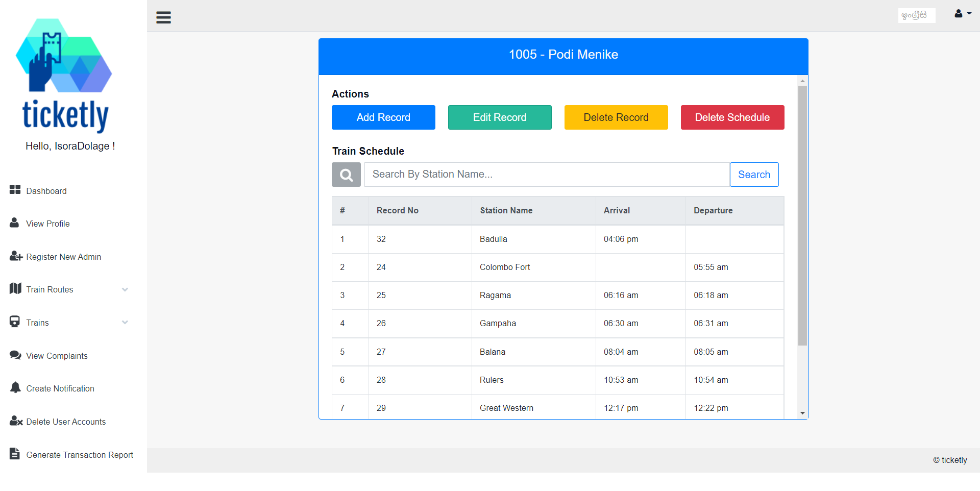The image size is (980, 491).
Task: Open View Complaints page
Action: [57, 356]
